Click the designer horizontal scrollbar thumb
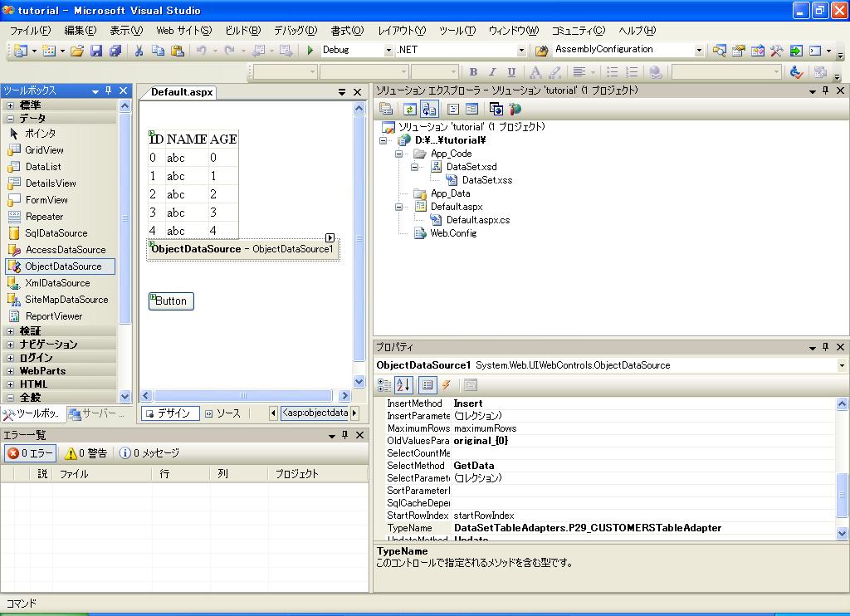Image resolution: width=850 pixels, height=616 pixels. (x=243, y=396)
